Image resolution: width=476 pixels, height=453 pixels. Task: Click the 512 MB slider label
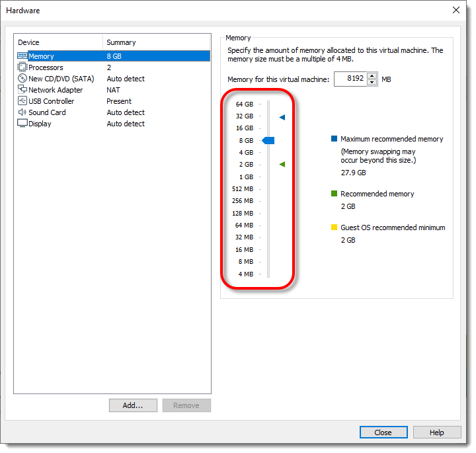tap(243, 189)
